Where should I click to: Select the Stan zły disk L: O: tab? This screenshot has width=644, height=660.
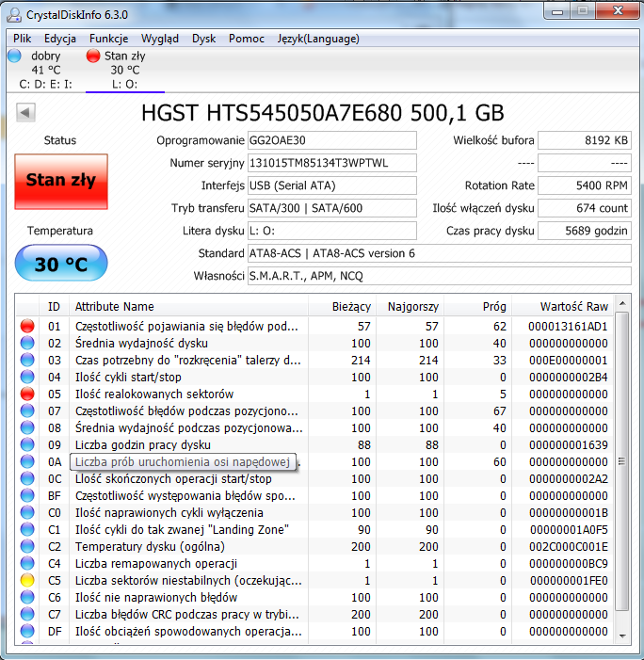coord(125,70)
